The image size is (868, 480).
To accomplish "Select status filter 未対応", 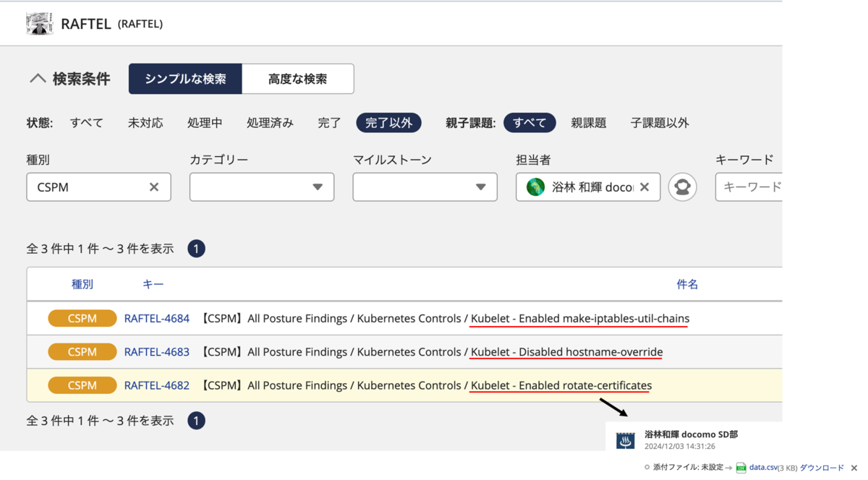I will pos(145,123).
